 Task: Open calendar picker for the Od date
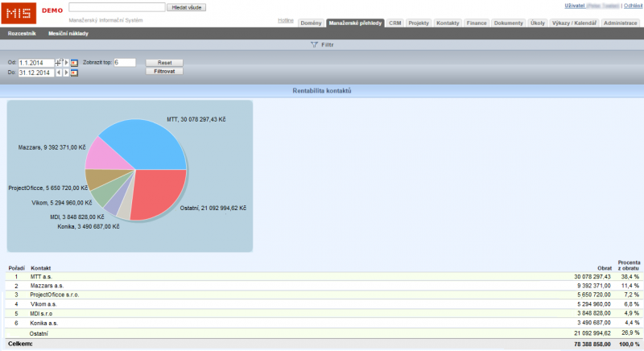74,62
